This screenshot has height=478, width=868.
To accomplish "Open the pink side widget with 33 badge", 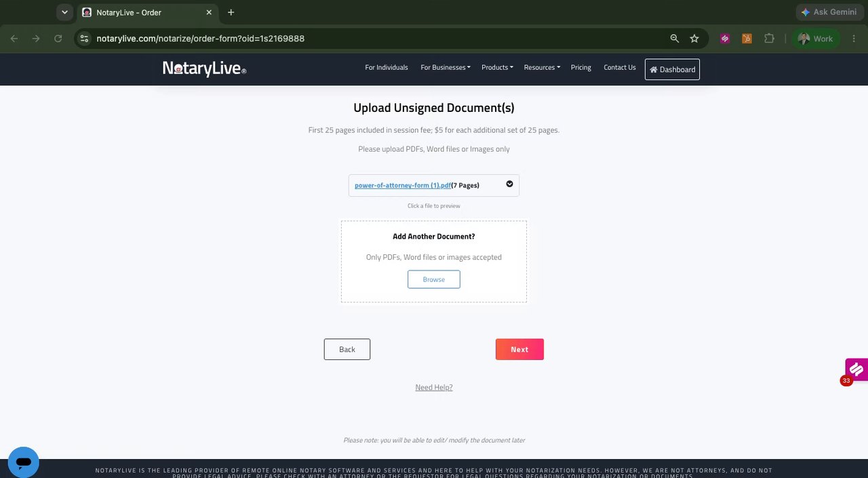I will pyautogui.click(x=856, y=370).
